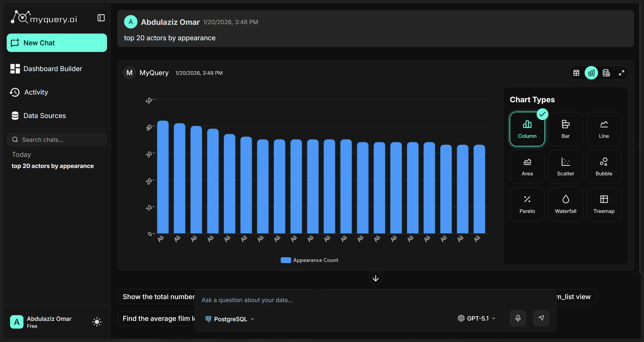Switch to table view icon
The width and height of the screenshot is (644, 342).
(576, 73)
